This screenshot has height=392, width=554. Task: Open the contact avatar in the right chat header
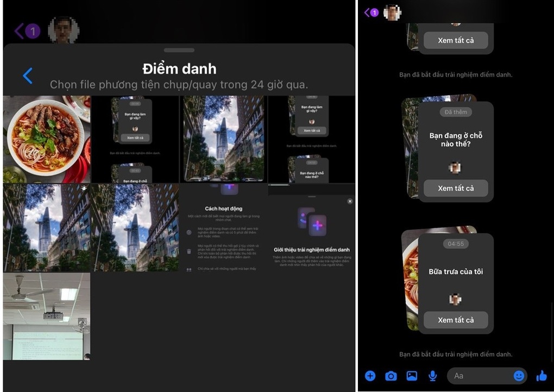[x=392, y=12]
